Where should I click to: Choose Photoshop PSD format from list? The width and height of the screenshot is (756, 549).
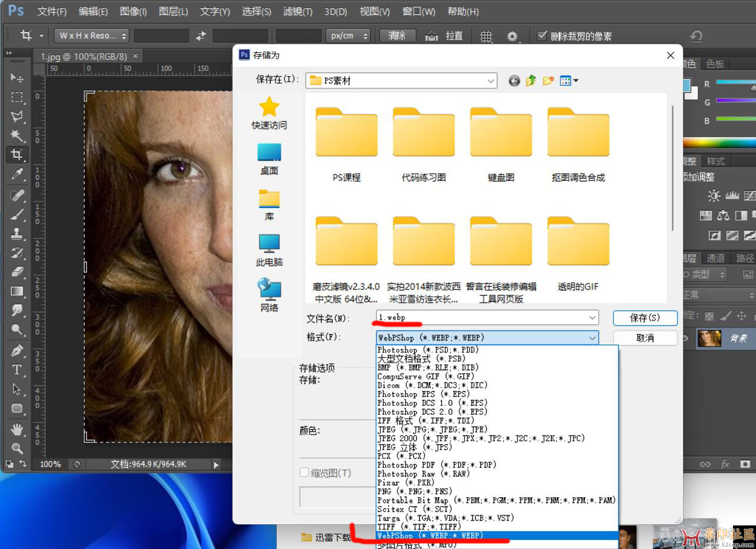tap(428, 350)
